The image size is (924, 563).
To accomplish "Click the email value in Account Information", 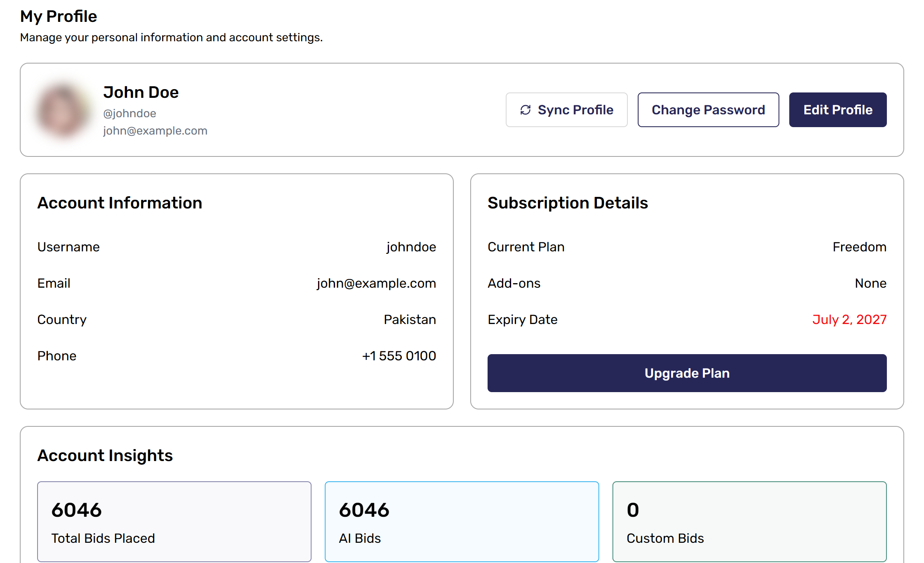I will coord(376,283).
